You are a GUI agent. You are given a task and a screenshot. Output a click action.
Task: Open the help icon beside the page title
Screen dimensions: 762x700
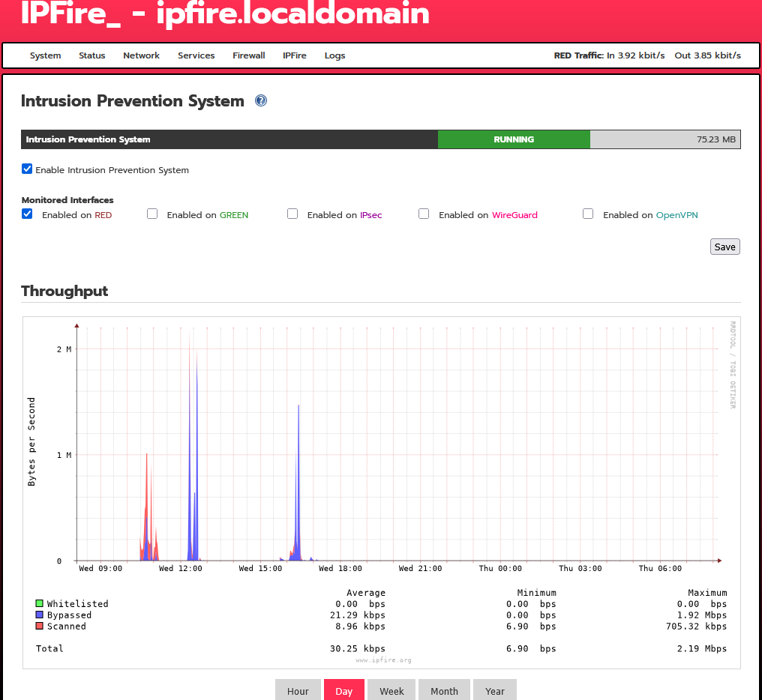[x=261, y=100]
